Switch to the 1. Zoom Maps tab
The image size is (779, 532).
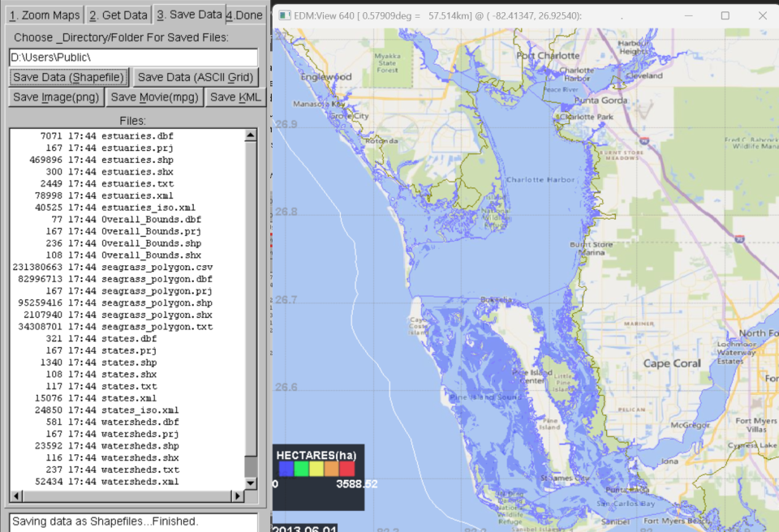click(43, 15)
